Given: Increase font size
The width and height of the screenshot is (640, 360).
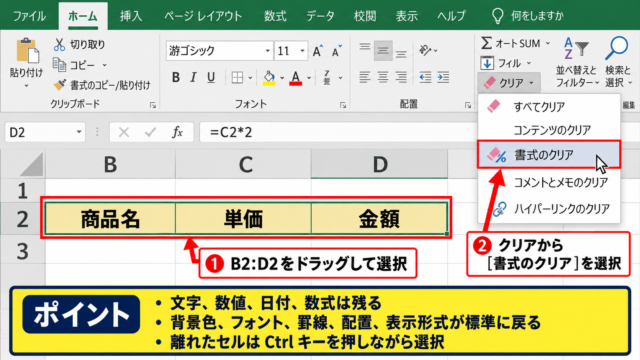Looking at the screenshot, I should pyautogui.click(x=318, y=51).
